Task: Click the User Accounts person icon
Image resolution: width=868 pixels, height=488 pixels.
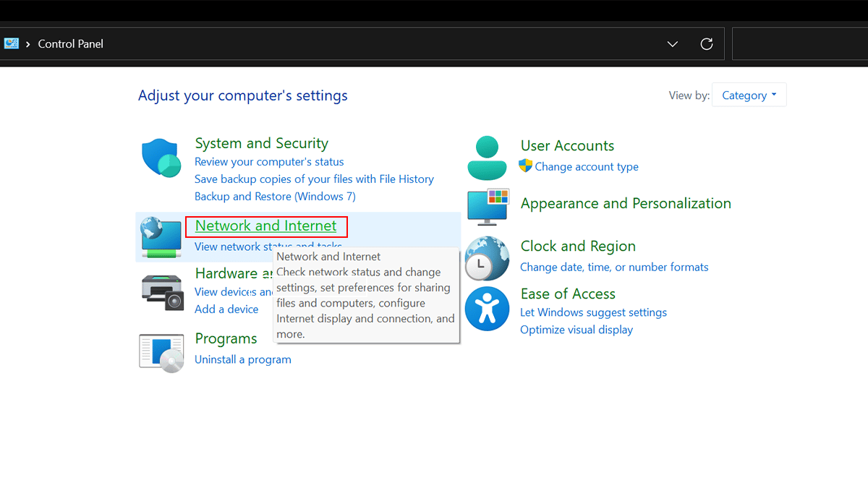Action: pos(487,158)
